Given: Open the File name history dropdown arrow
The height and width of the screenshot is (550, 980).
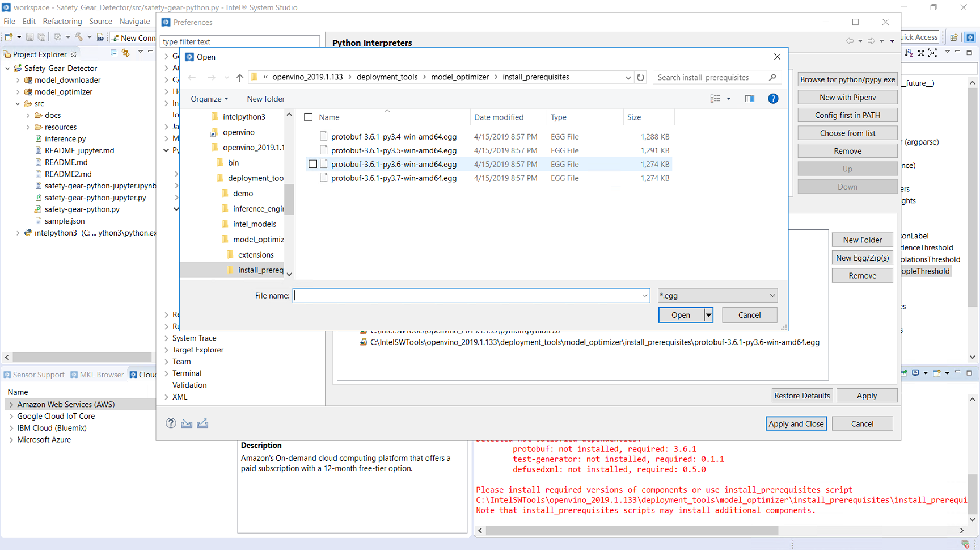Looking at the screenshot, I should click(644, 296).
